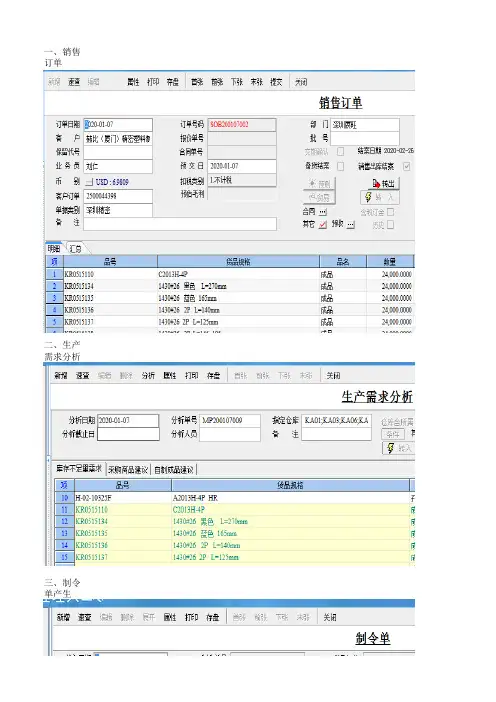Screen dimensions: 496x702
Task: Click 关闭 in production demand analysis toolbar
Action: (x=333, y=375)
